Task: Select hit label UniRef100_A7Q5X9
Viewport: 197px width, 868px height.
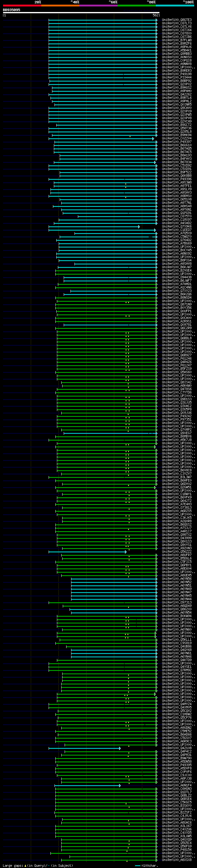Action: [x=177, y=233]
